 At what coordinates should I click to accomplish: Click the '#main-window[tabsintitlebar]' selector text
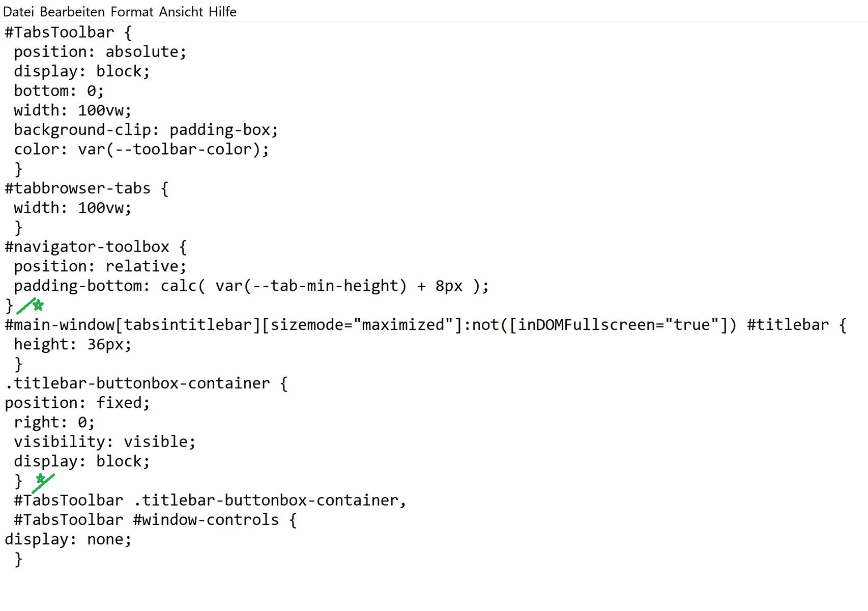point(132,325)
